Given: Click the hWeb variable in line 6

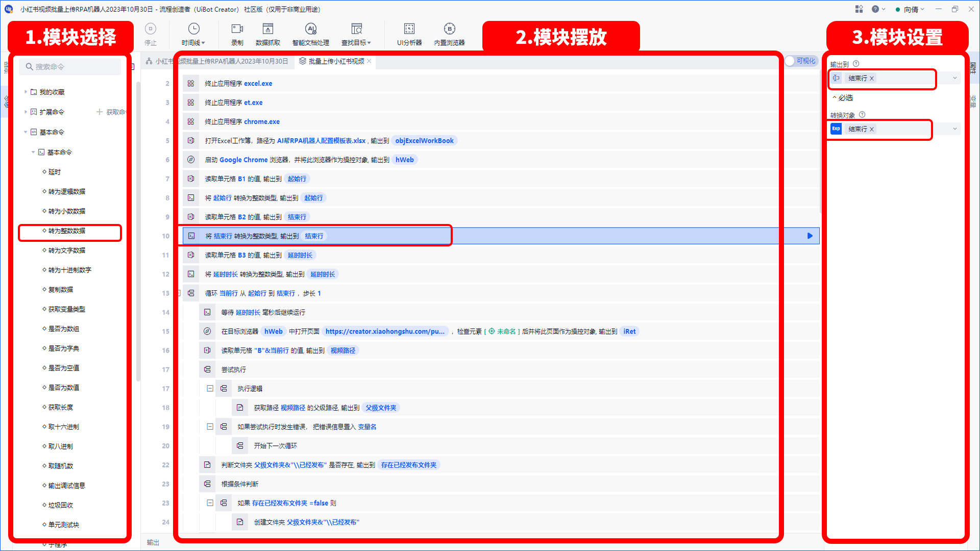Looking at the screenshot, I should tap(405, 160).
